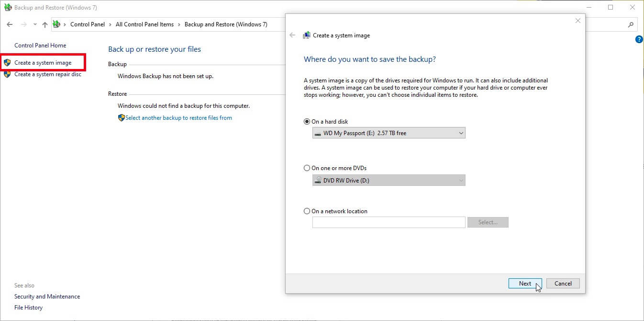Click the back arrow inside the dialog

click(x=292, y=35)
